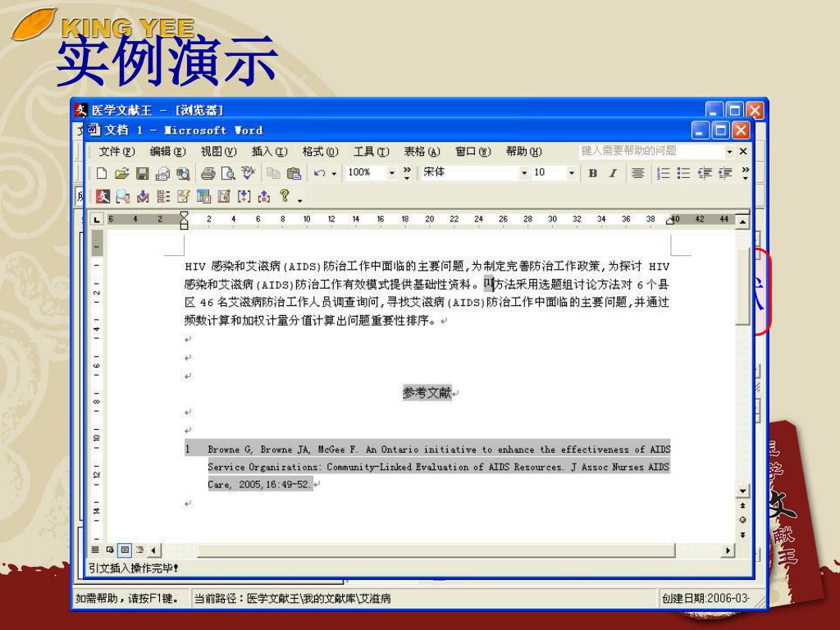This screenshot has width=840, height=630.
Task: Click the 引文插入操作完毕! status message
Action: coord(134,568)
